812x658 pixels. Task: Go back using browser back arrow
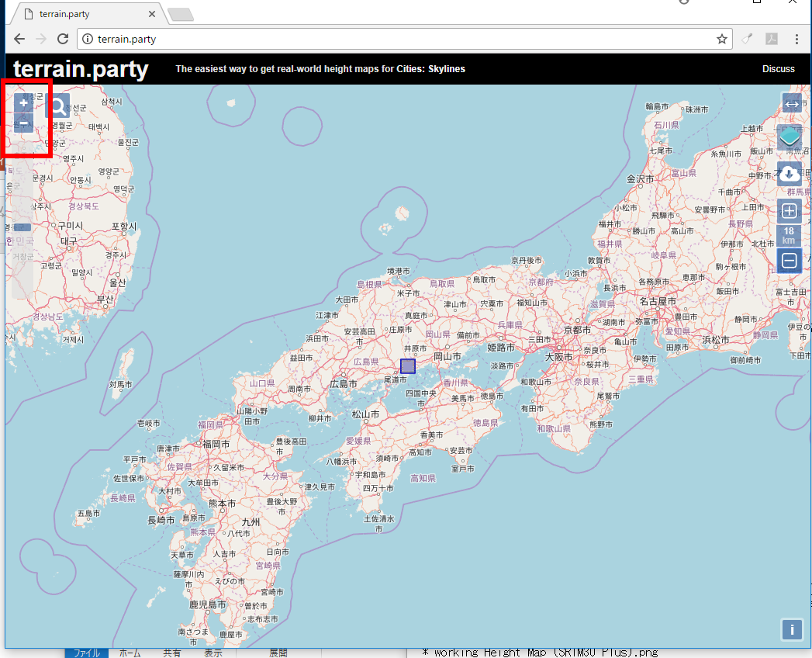(19, 39)
